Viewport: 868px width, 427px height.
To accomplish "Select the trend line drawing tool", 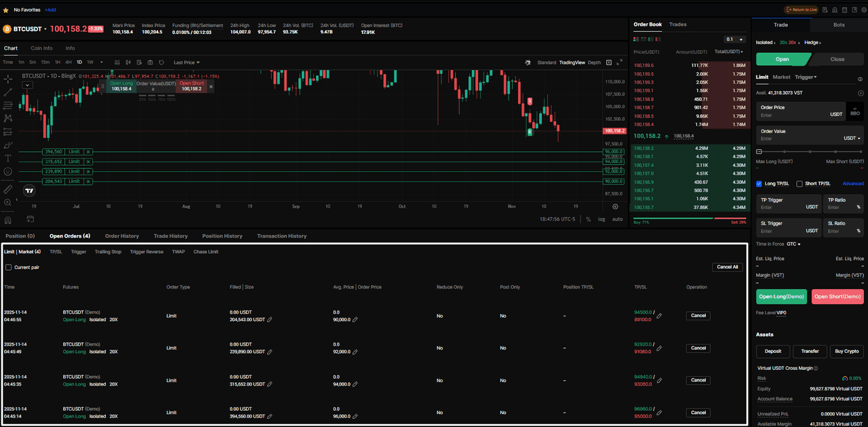I will tap(8, 92).
